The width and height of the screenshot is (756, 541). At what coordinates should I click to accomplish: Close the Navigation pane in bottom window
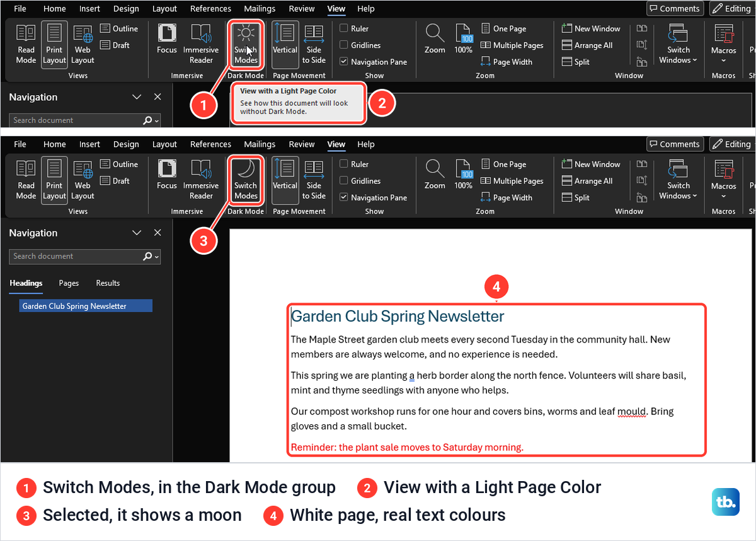click(157, 233)
